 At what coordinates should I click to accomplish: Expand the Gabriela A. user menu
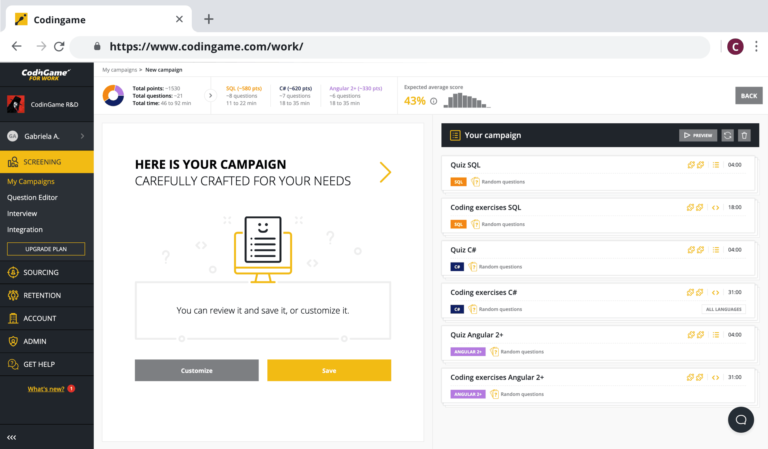point(47,136)
